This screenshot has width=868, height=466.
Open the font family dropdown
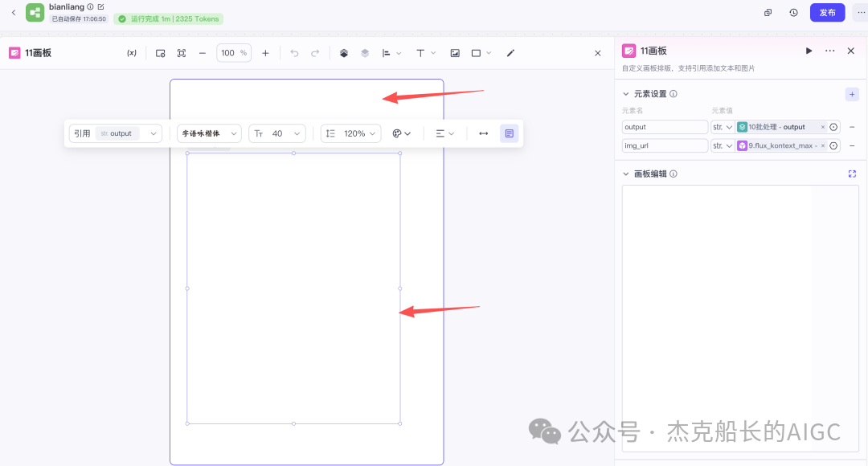tap(209, 133)
